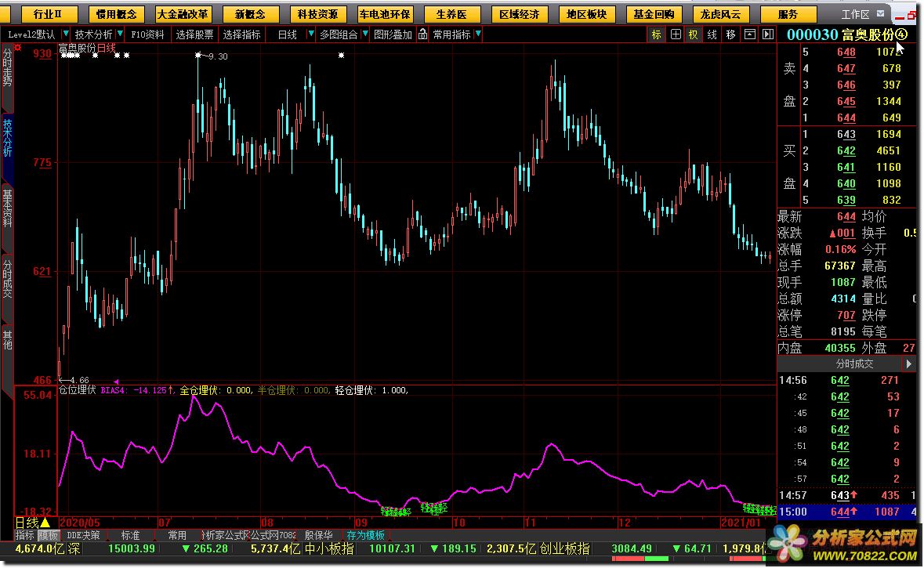The image size is (924, 568).
Task: Click sell level 5 price 648
Action: coord(846,52)
